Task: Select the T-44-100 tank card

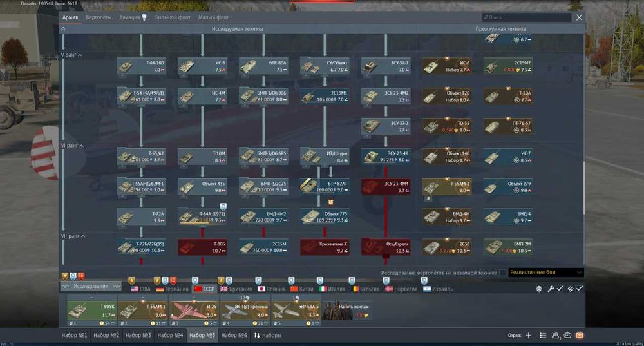Action: [x=141, y=66]
